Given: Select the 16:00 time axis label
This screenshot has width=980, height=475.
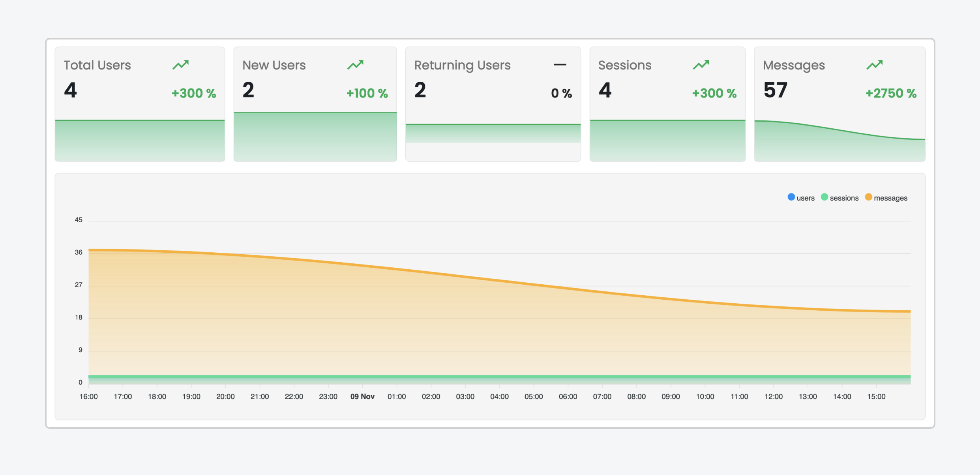Looking at the screenshot, I should (x=88, y=396).
